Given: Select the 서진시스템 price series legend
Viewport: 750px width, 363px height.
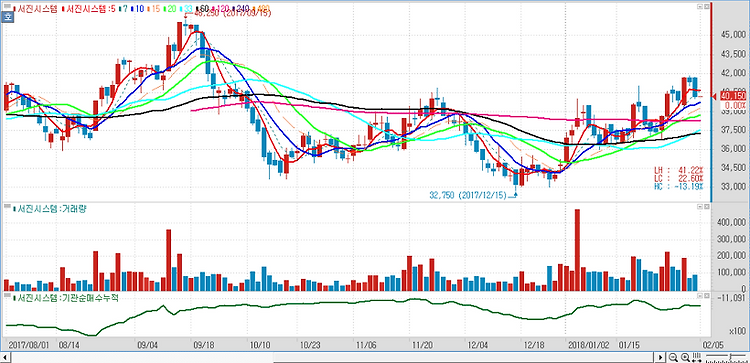Looking at the screenshot, I should point(36,9).
